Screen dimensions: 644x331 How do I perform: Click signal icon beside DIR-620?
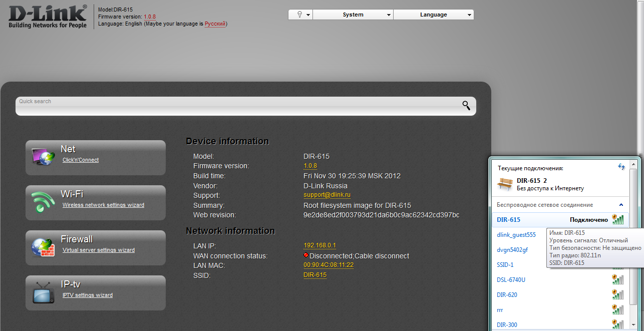618,294
